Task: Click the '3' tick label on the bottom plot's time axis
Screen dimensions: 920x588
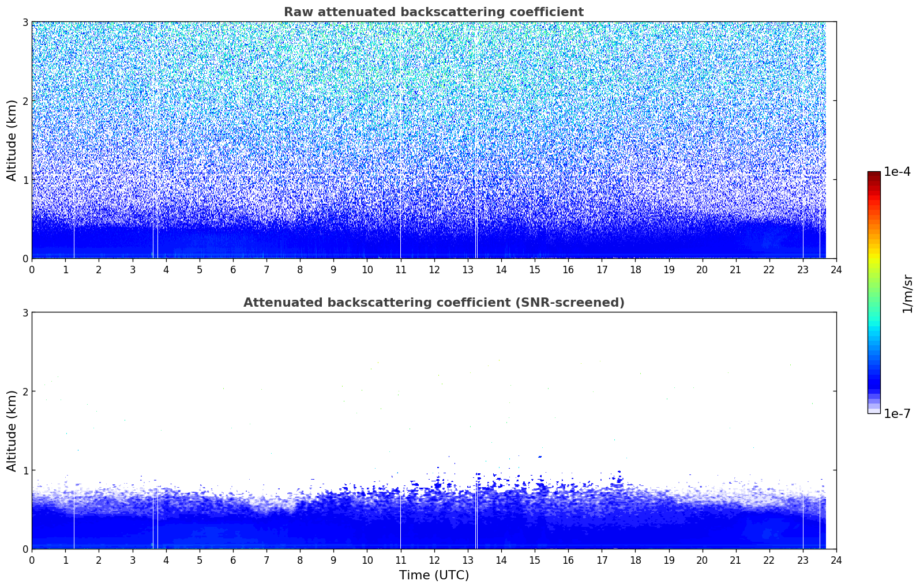Action: [132, 560]
